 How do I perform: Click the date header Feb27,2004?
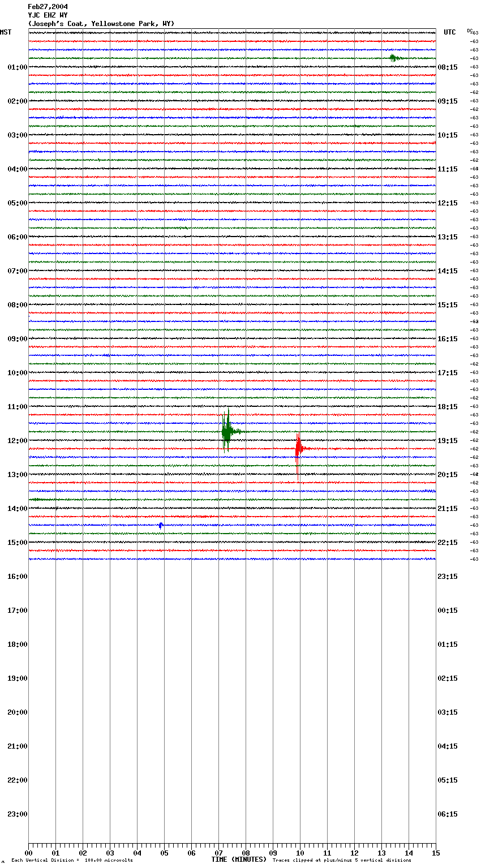tap(48, 7)
